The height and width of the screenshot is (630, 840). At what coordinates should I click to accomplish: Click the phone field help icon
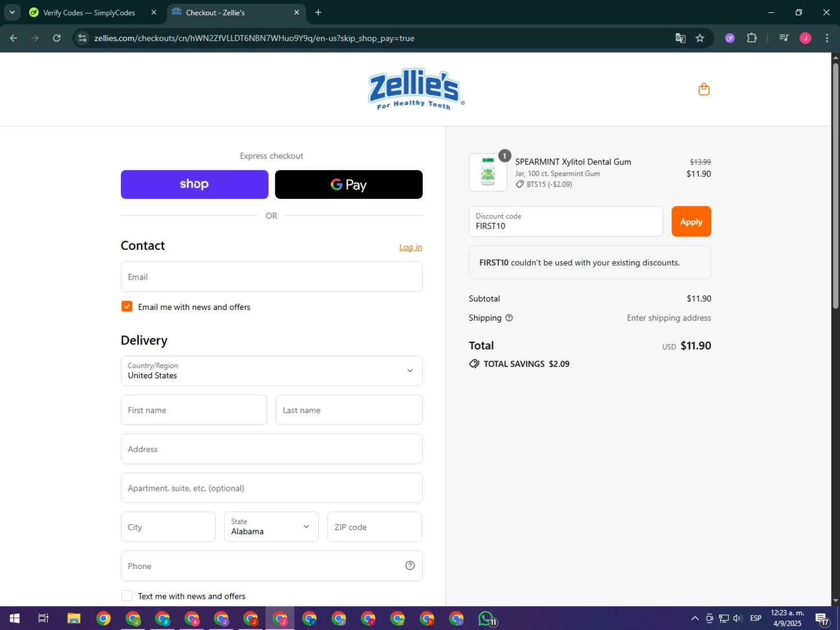pos(410,566)
